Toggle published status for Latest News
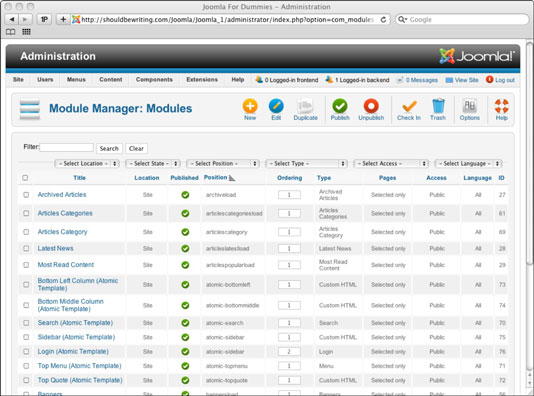Image resolution: width=534 pixels, height=396 pixels. tap(185, 249)
